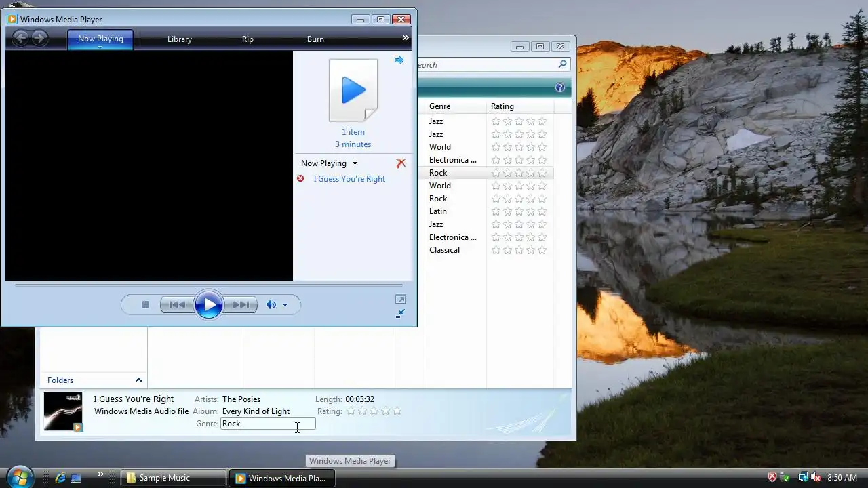The height and width of the screenshot is (488, 868).
Task: Select the Classical genre row
Action: (444, 250)
